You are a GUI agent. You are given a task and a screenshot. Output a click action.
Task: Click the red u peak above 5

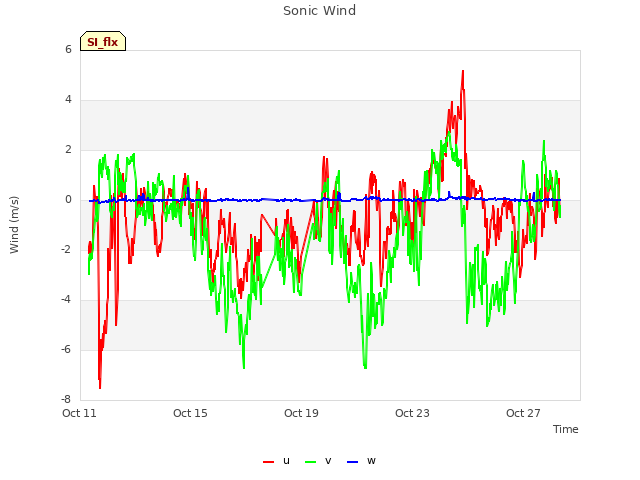463,71
